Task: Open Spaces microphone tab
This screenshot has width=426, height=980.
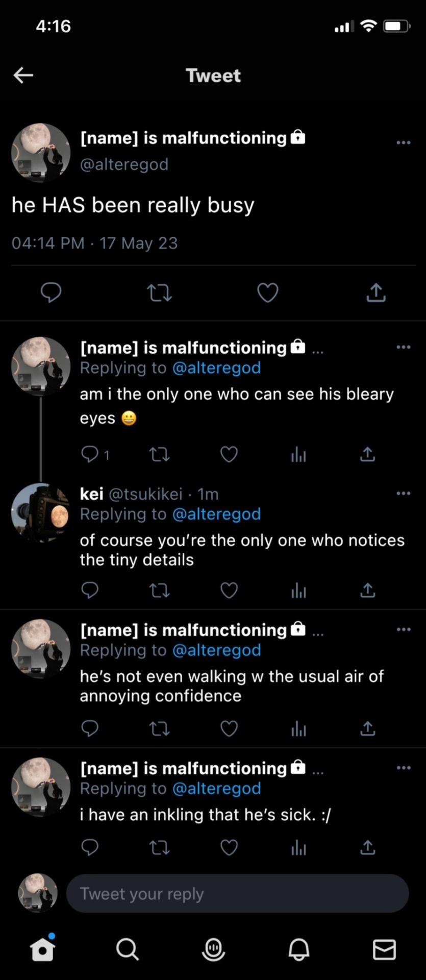Action: [x=213, y=950]
